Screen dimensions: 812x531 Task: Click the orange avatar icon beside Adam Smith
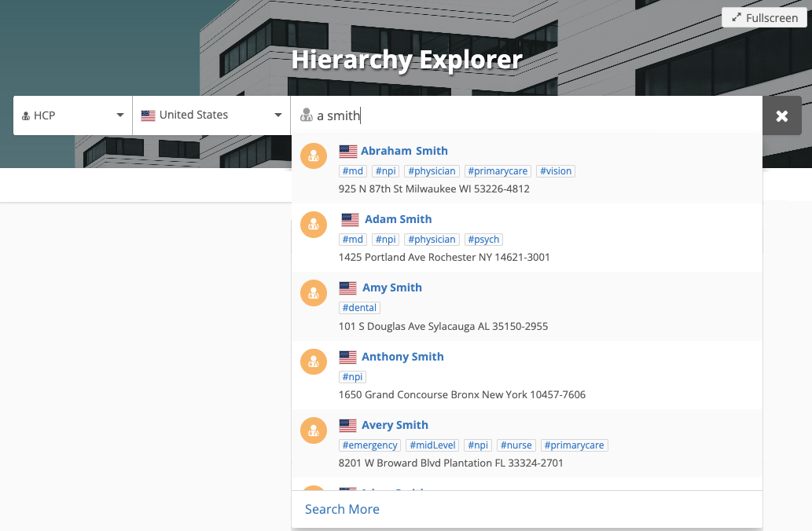(x=314, y=225)
